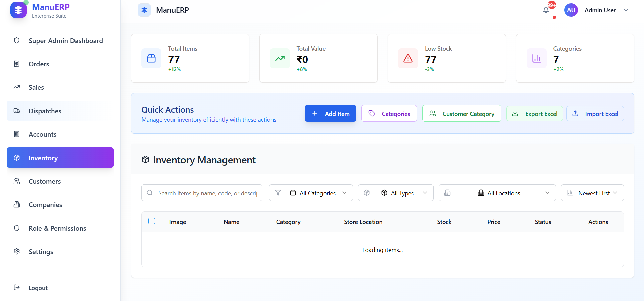Click the shield icon beside Role & Permissions
Image resolution: width=644 pixels, height=301 pixels.
click(x=17, y=228)
